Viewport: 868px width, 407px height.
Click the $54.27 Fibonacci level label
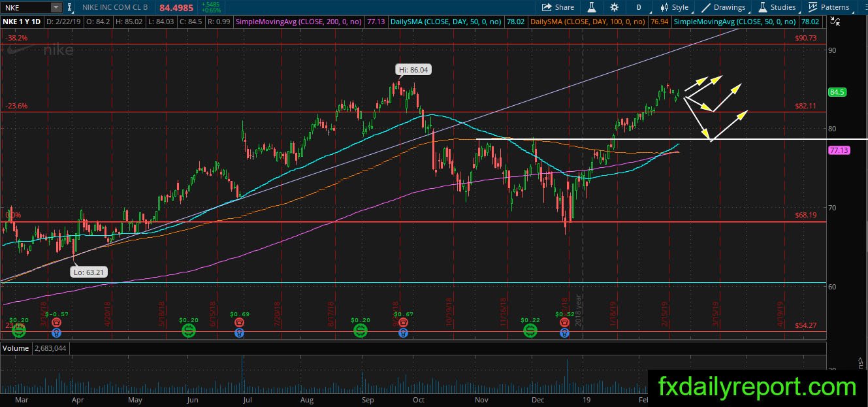point(806,325)
